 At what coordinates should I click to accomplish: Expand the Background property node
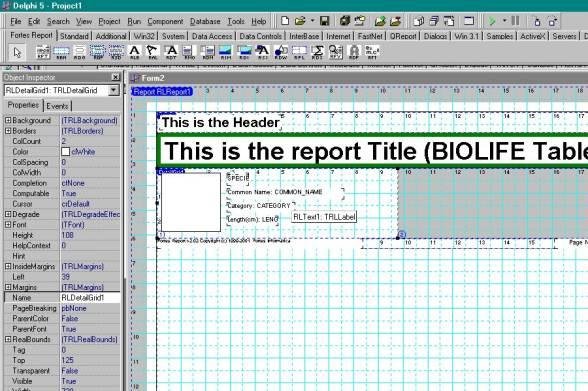tap(8, 120)
